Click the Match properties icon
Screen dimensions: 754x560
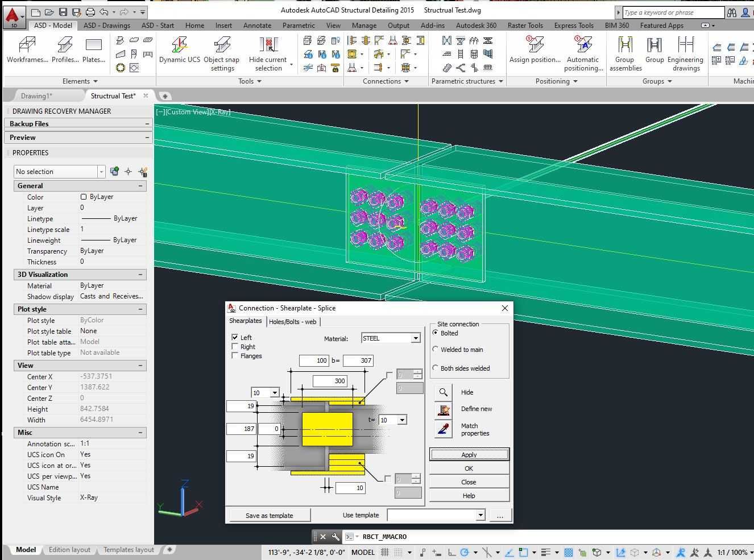pos(444,429)
